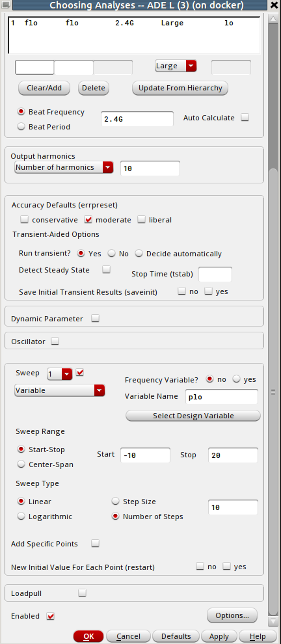The height and width of the screenshot is (644, 281).
Task: Select the Number of Steps option
Action: tap(116, 517)
